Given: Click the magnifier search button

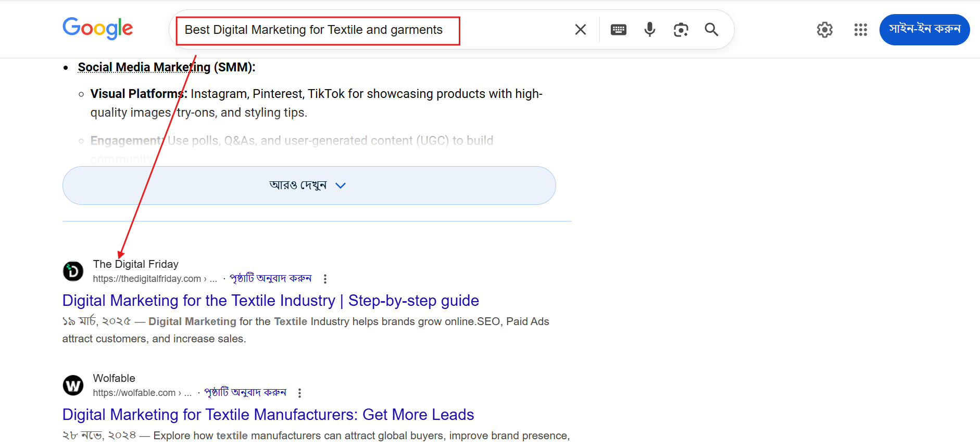Looking at the screenshot, I should [x=711, y=30].
